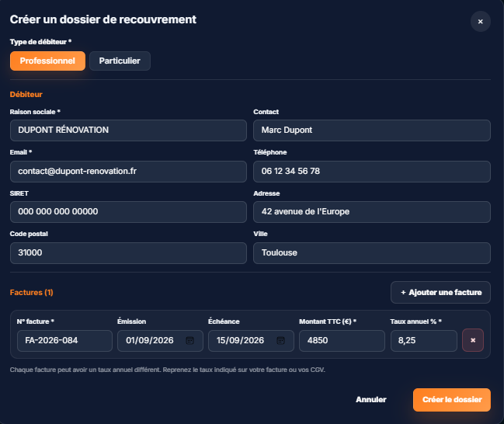Image resolution: width=504 pixels, height=424 pixels.
Task: Click the Contact field with Marc Dupont
Action: [x=372, y=130]
